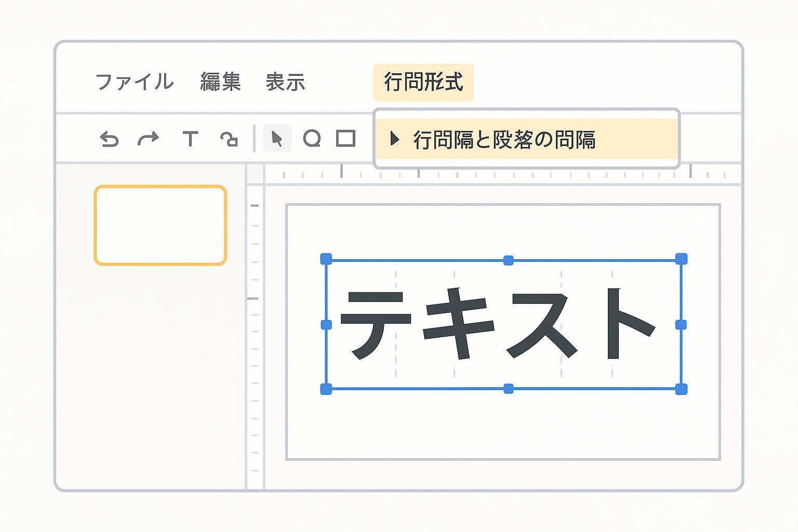Click the text box top-left corner handle
The image size is (798, 532).
click(x=326, y=259)
